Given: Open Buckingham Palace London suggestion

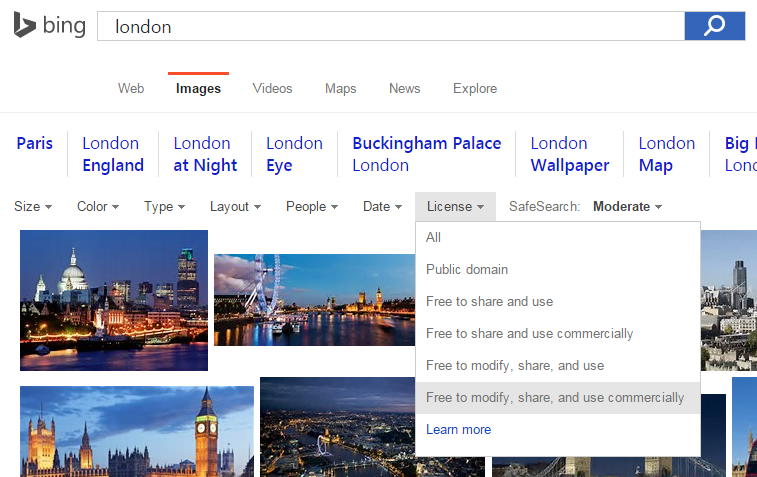Looking at the screenshot, I should coord(427,154).
